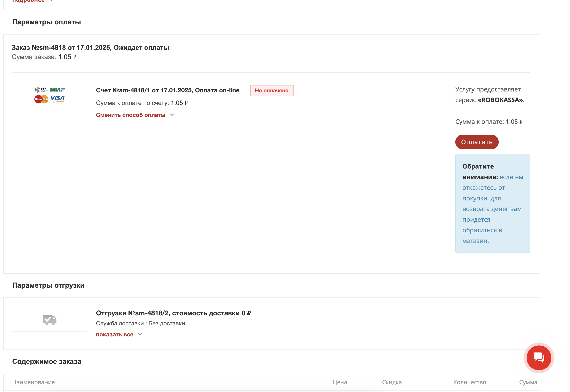
Task: Click Служба доставки : Без доставки text
Action: (140, 323)
